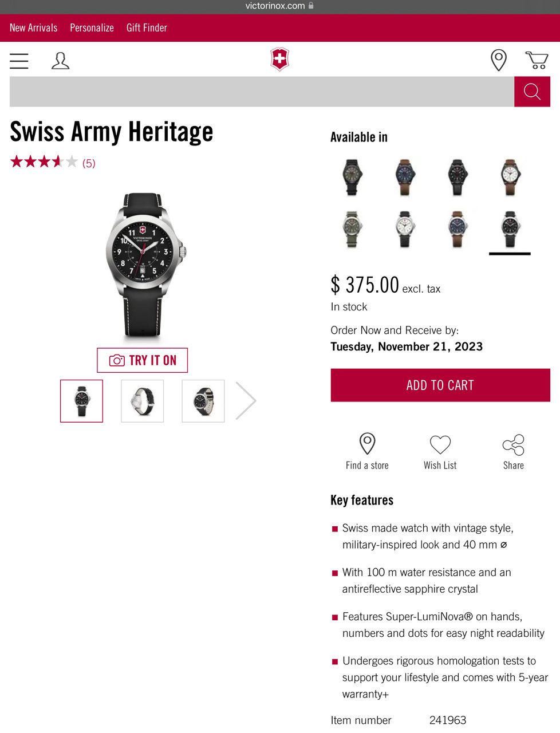The image size is (560, 733).
Task: Open New Arrivals menu item
Action: [34, 27]
